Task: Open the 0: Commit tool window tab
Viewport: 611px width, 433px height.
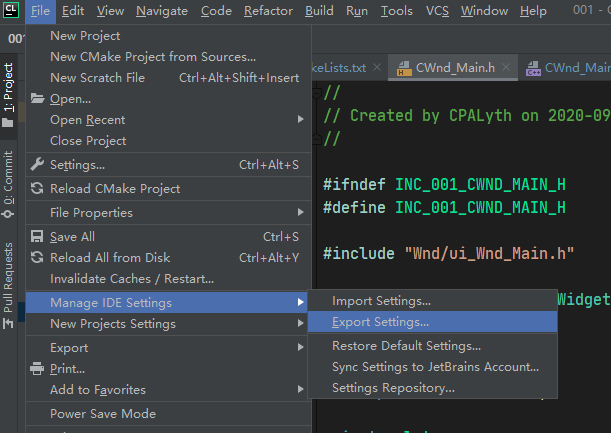Action: coord(8,185)
